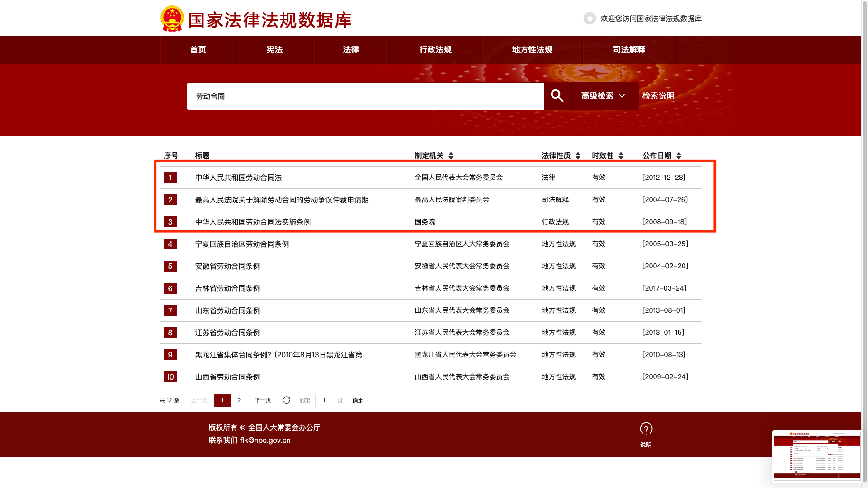
Task: Open the 检索说明 link
Action: pos(658,96)
